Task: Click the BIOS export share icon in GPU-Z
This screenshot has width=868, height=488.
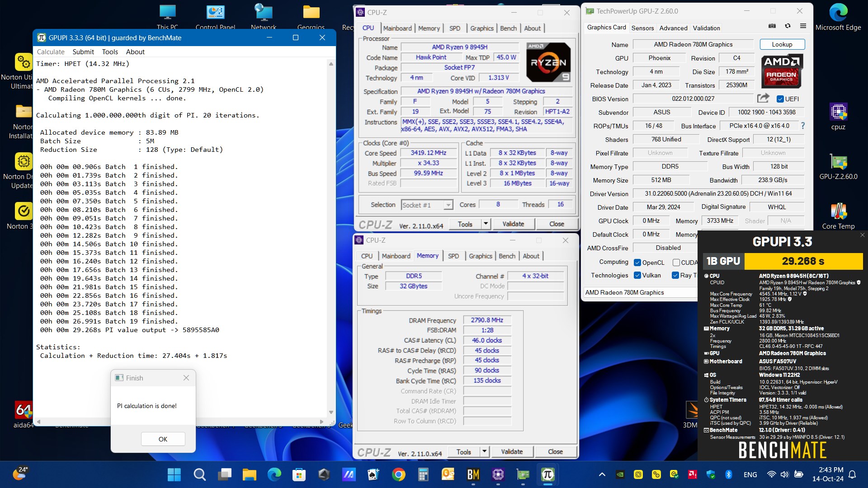Action: pyautogui.click(x=763, y=98)
